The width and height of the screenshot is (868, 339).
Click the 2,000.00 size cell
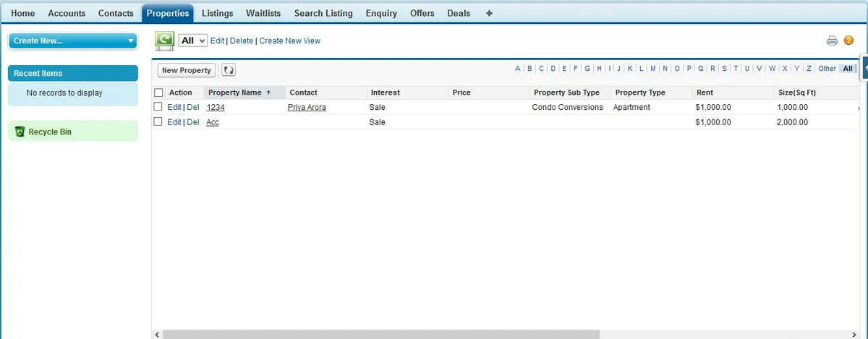pos(792,122)
